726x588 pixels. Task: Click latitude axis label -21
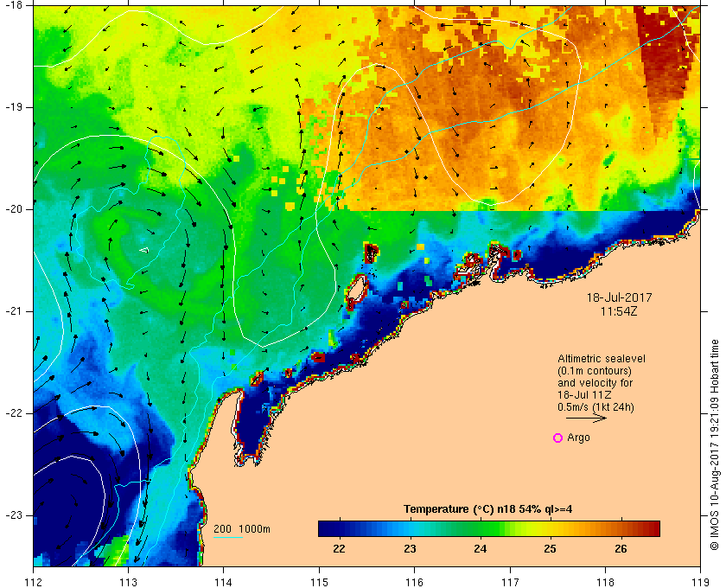pos(13,311)
